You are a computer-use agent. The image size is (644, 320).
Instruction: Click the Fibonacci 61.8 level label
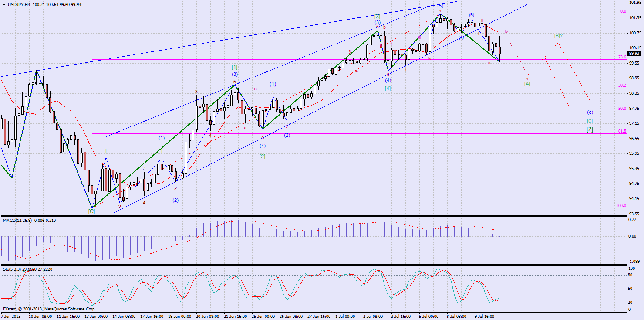(x=622, y=131)
